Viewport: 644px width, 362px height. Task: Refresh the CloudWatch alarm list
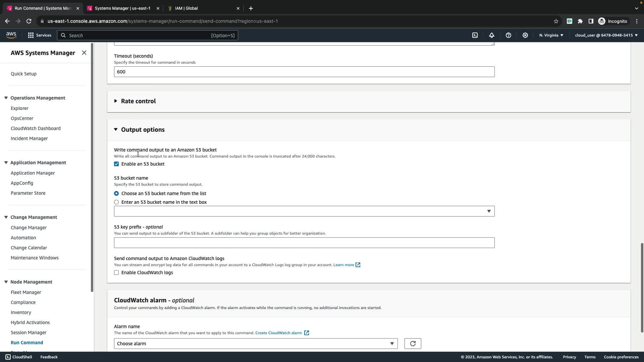413,344
